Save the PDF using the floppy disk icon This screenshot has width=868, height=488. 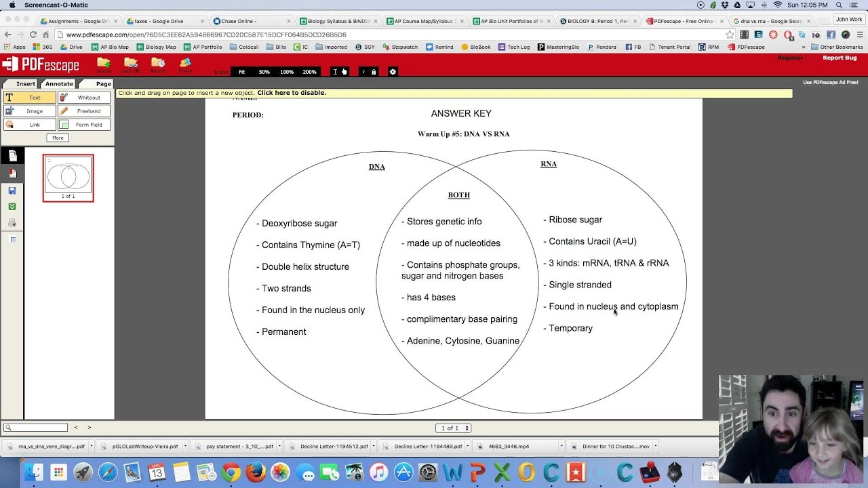pyautogui.click(x=12, y=190)
